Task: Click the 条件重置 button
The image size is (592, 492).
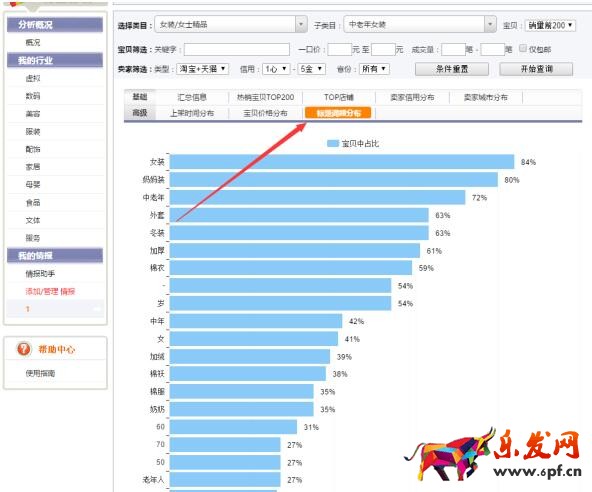Action: tap(452, 69)
